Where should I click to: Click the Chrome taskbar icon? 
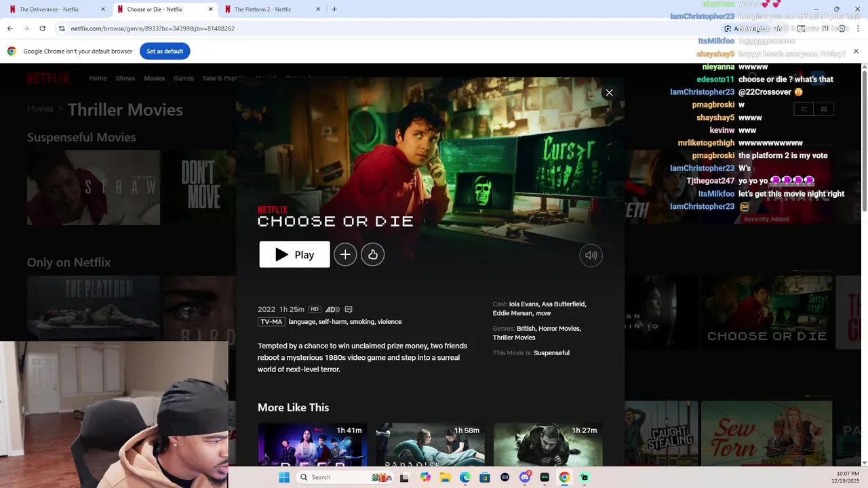click(x=564, y=477)
